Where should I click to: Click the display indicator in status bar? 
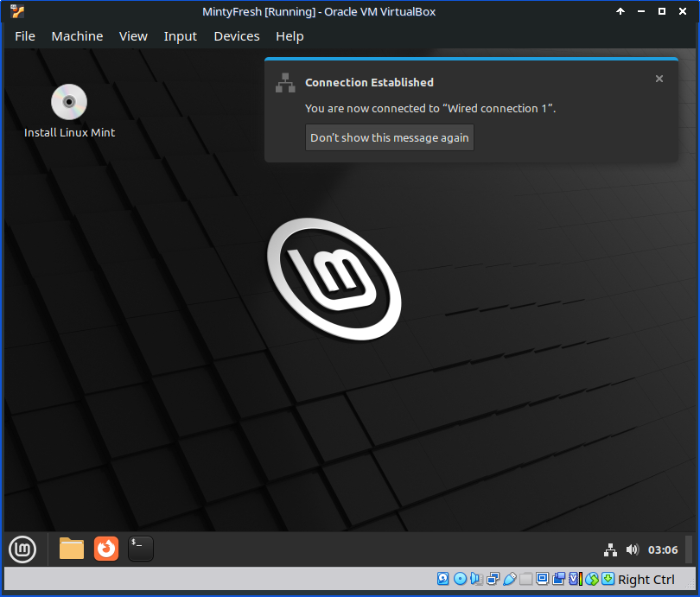[x=543, y=579]
